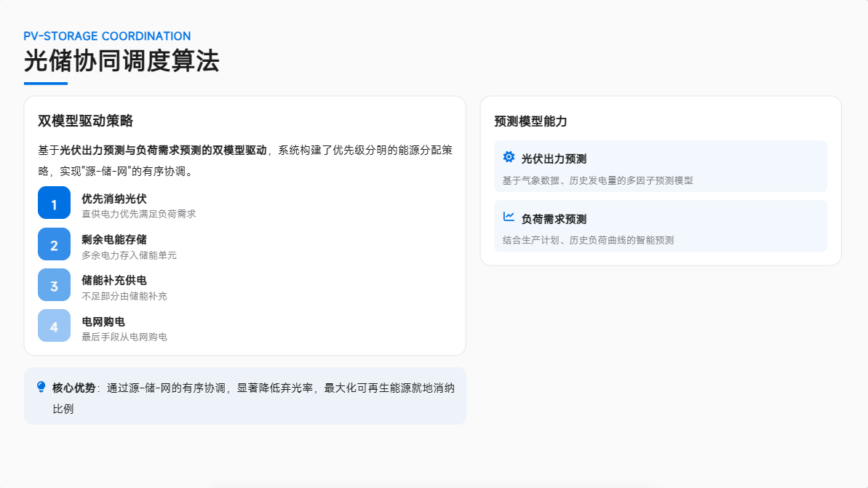Image resolution: width=868 pixels, height=488 pixels.
Task: Select the blue number 1 step badge
Action: (55, 203)
